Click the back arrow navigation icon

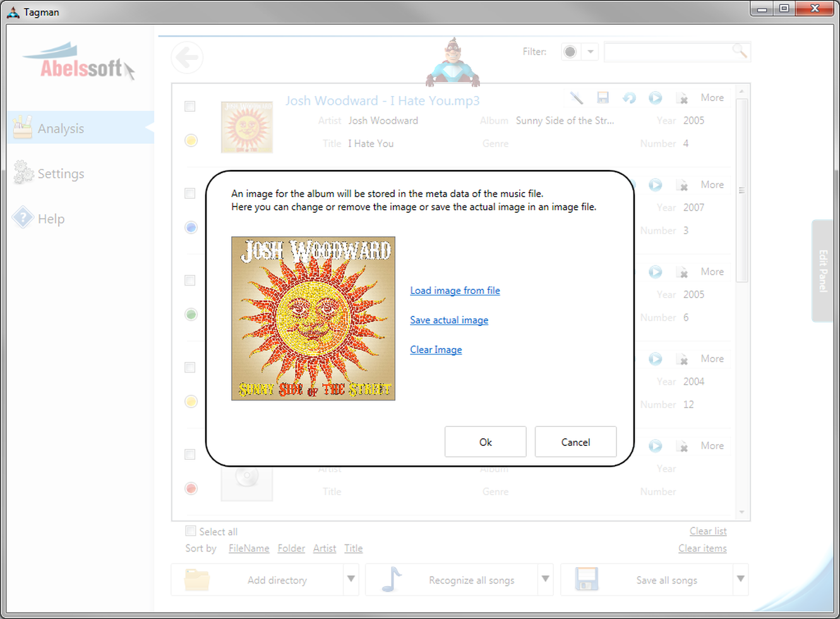tap(187, 58)
